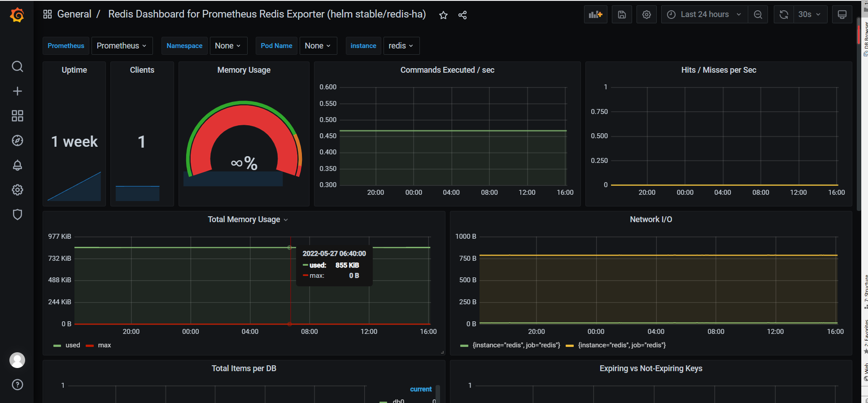The image size is (868, 403).
Task: Click the instance variable label
Action: tap(363, 46)
